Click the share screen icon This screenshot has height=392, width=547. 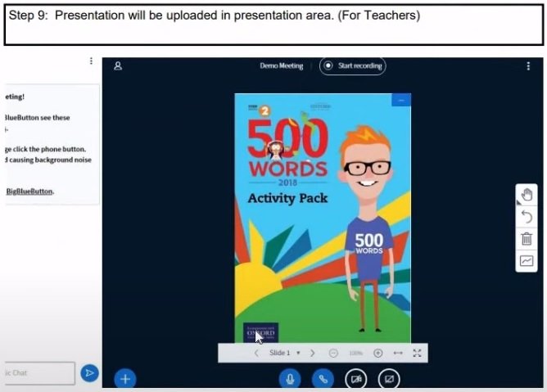tap(389, 378)
